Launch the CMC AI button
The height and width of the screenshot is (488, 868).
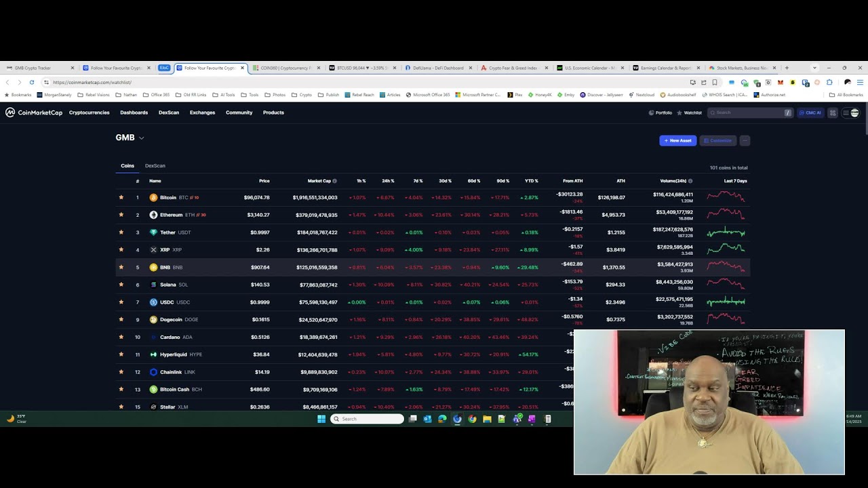coord(810,113)
